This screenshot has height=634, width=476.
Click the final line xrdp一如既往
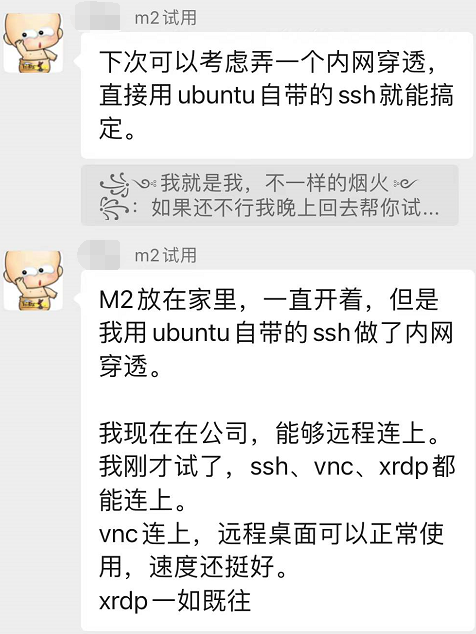[x=175, y=601]
